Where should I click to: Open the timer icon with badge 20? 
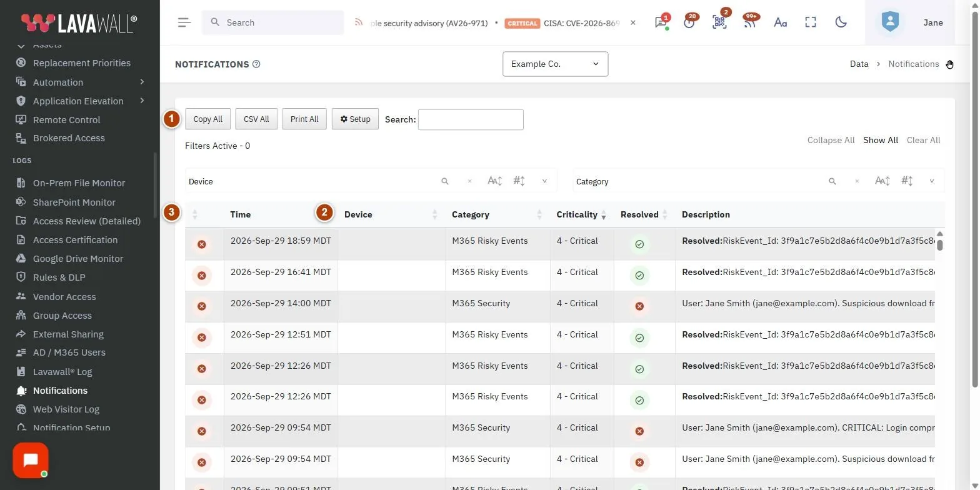tap(689, 22)
